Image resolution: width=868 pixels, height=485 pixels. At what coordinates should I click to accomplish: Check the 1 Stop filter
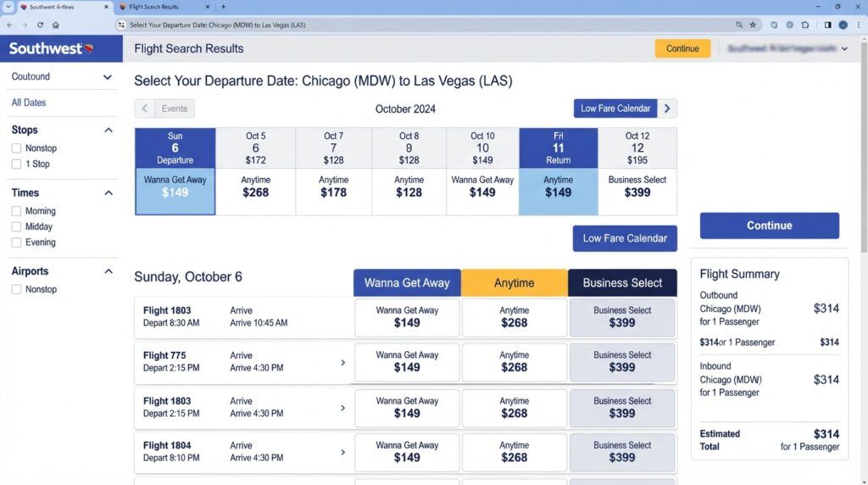click(x=17, y=164)
